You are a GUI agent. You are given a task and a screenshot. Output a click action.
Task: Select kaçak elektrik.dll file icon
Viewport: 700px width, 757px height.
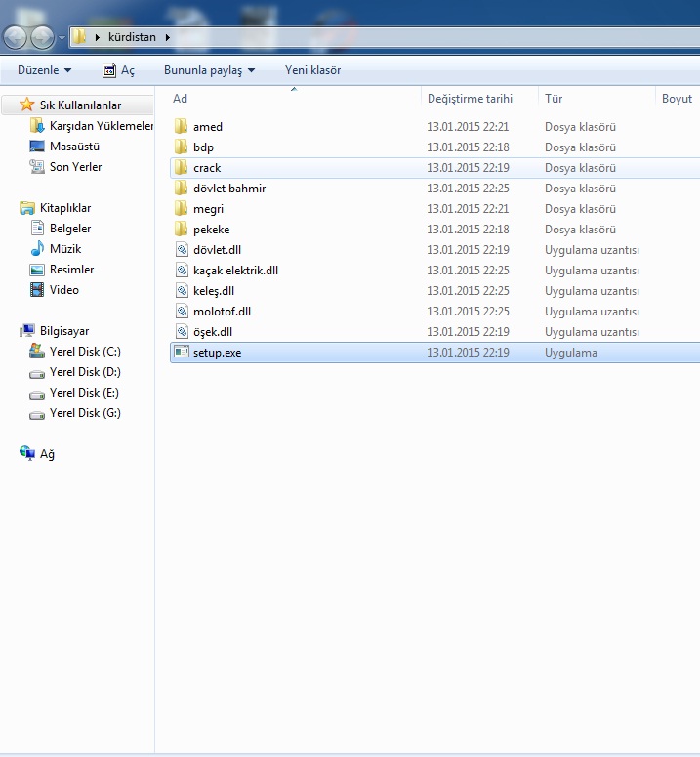pyautogui.click(x=182, y=270)
